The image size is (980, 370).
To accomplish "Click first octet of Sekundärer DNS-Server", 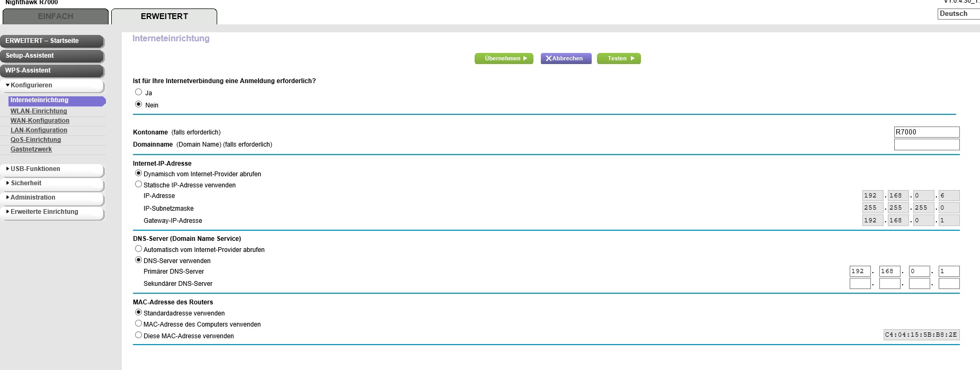I will point(860,284).
